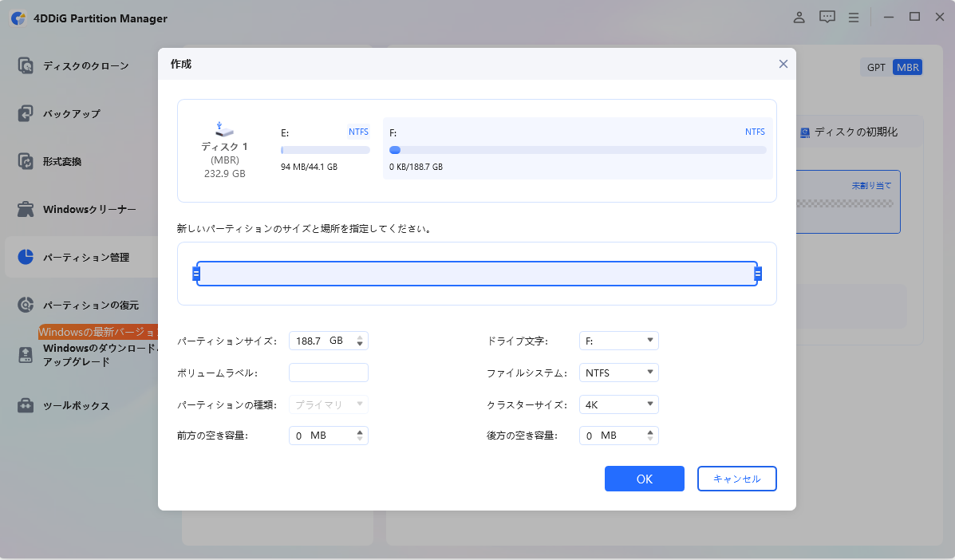Viewport: 955px width, 560px height.
Task: Click the 前方の空き容量 stepper arrows
Action: [360, 436]
